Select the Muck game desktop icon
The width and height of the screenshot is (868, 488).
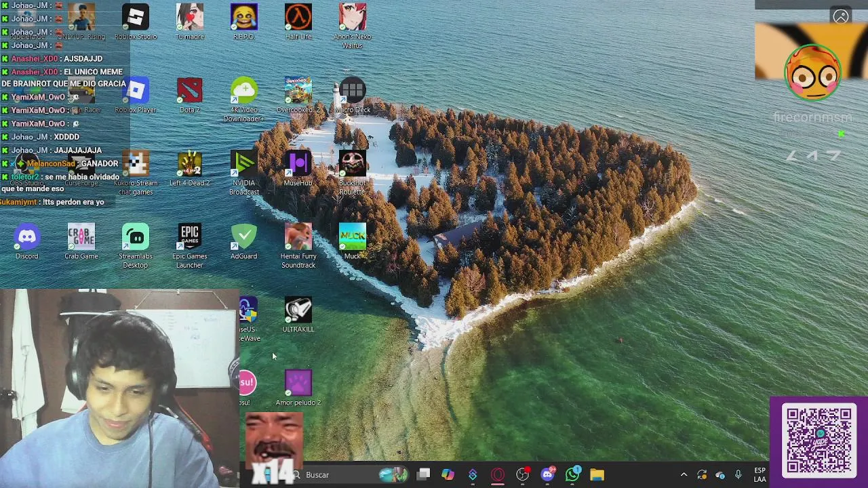(x=353, y=241)
